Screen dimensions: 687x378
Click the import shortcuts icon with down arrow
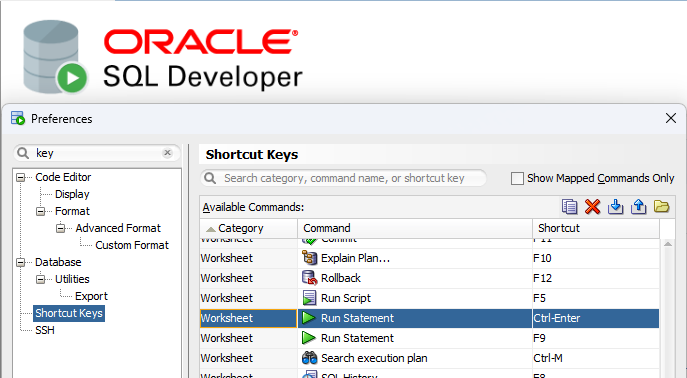616,206
